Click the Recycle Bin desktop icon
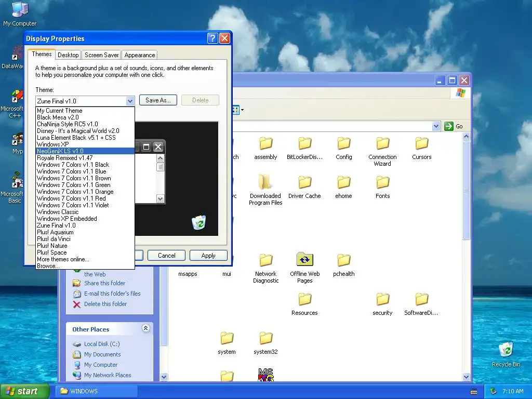The height and width of the screenshot is (399, 532). point(506,354)
